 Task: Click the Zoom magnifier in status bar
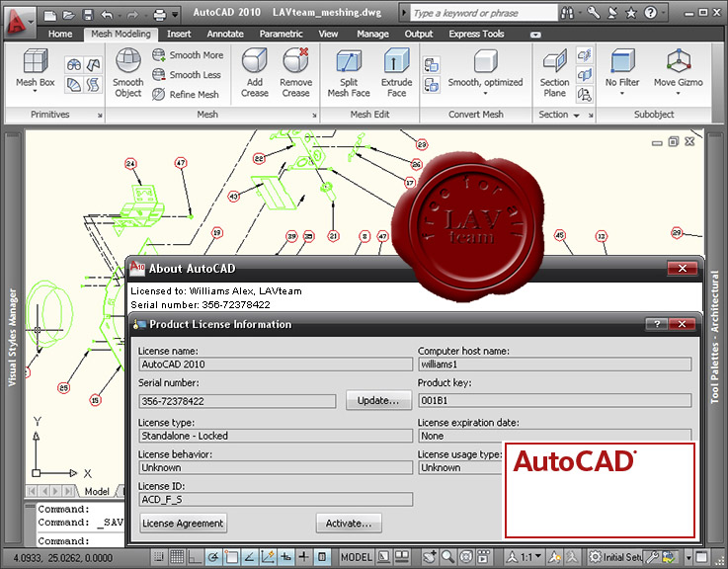[x=447, y=556]
